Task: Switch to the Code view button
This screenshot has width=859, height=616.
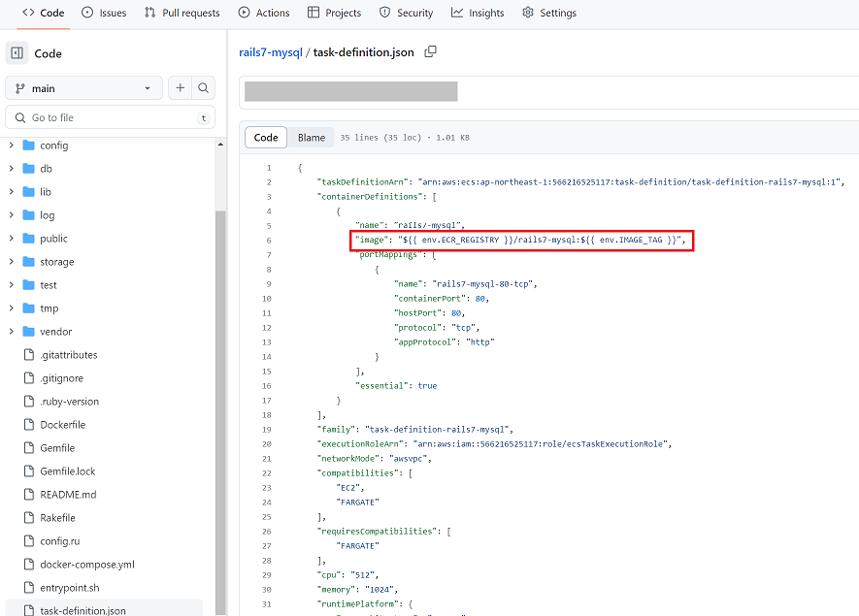Action: 266,138
